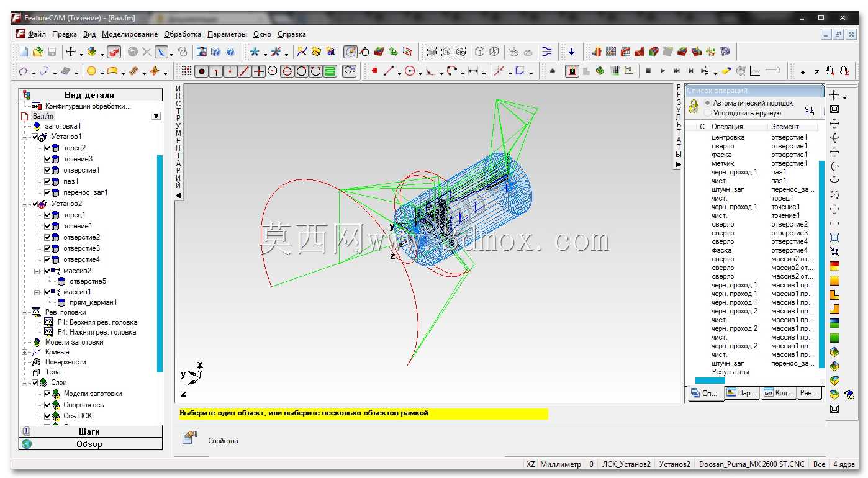This screenshot has width=868, height=478.
Task: Click the green lines snap icon
Action: (330, 71)
